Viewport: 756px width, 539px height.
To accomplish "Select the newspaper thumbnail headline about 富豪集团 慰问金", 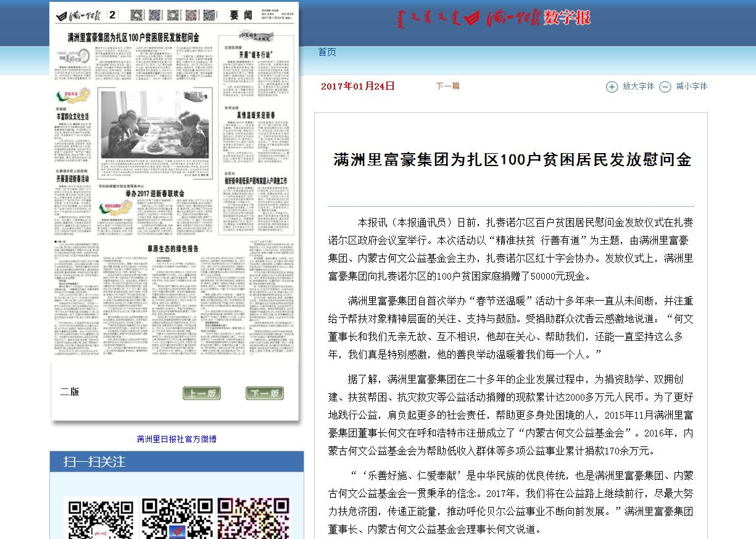I will [x=133, y=38].
